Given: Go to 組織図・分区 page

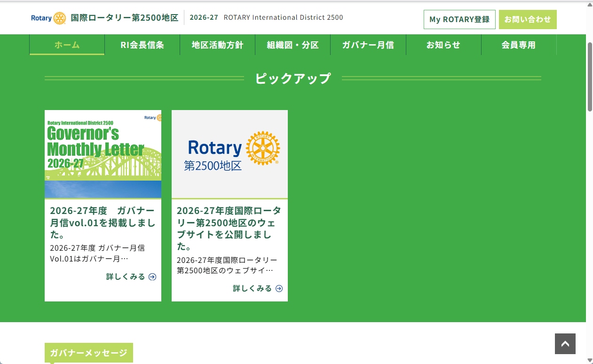Looking at the screenshot, I should click(x=293, y=45).
